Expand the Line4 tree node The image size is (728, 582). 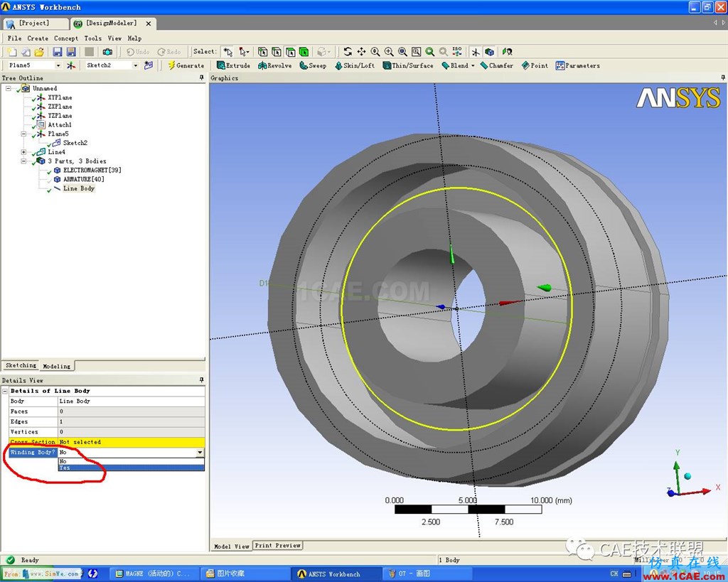pos(23,152)
